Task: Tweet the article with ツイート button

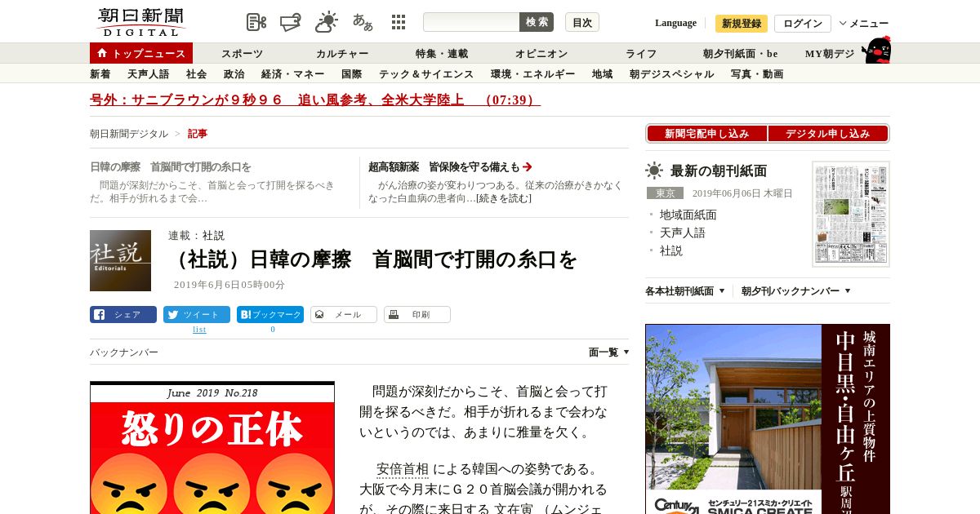Action: [x=197, y=315]
